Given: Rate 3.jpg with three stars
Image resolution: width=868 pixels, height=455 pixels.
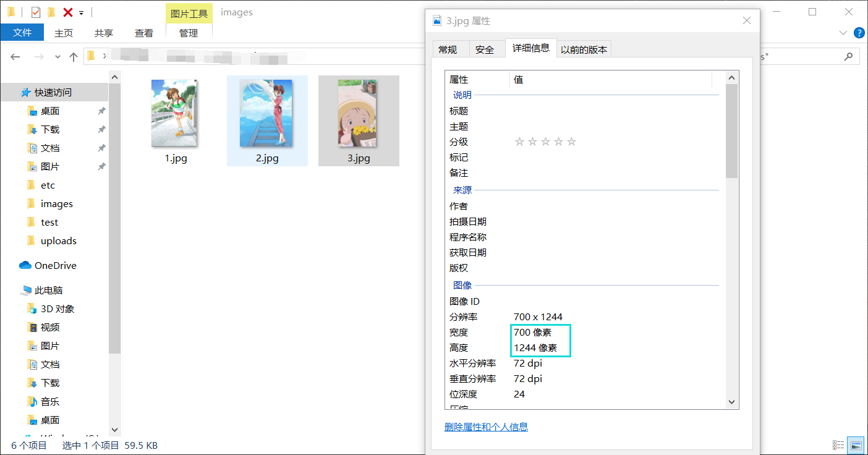Looking at the screenshot, I should tap(545, 141).
